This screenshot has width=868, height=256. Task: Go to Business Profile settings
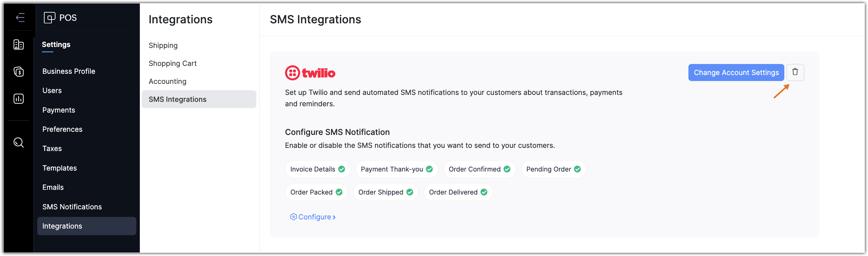click(x=69, y=71)
